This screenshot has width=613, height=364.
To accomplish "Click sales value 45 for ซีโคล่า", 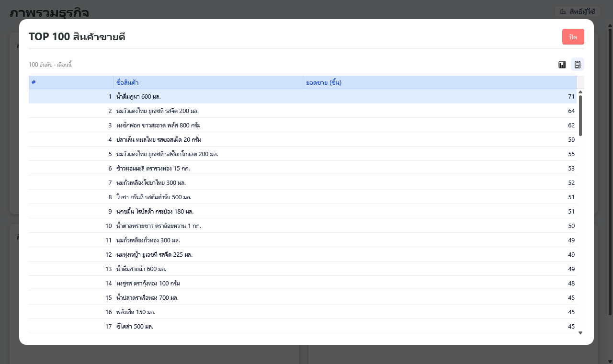I will pyautogui.click(x=571, y=327).
